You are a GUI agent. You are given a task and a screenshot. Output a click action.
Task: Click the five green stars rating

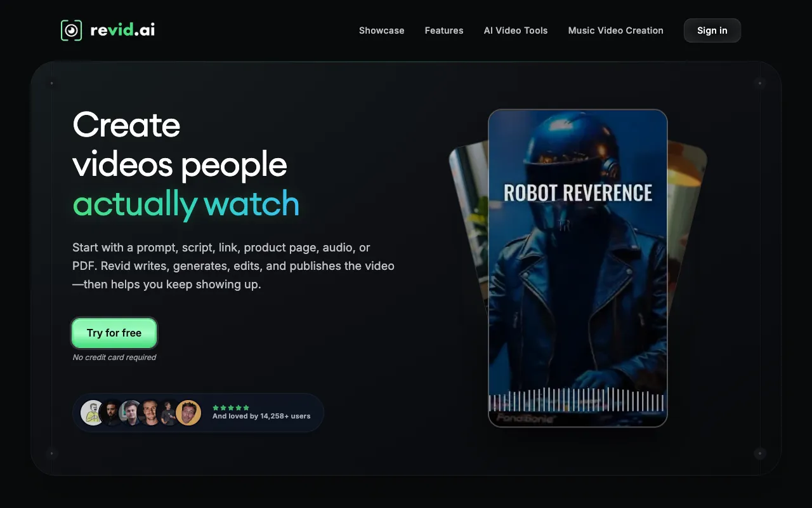(231, 408)
